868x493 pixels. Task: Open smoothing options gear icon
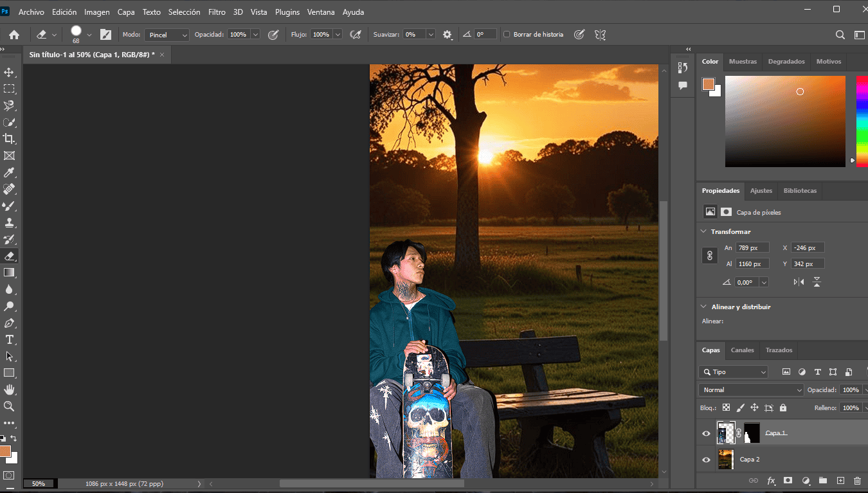(x=448, y=35)
